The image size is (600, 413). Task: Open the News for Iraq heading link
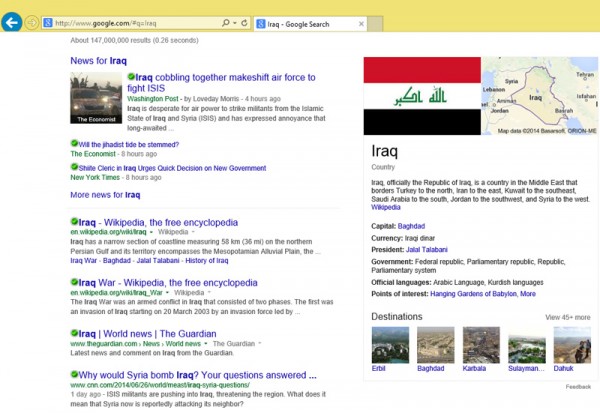point(98,61)
